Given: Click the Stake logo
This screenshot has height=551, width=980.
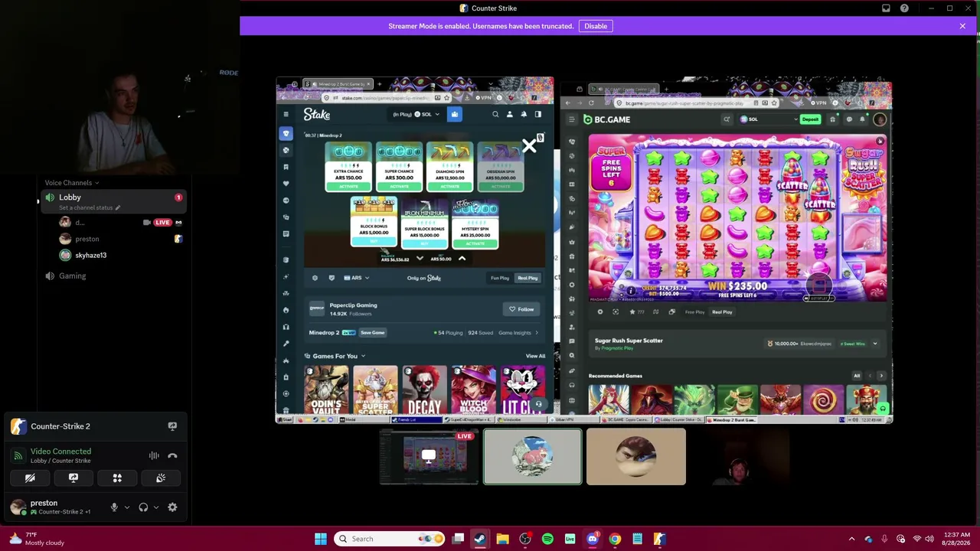Looking at the screenshot, I should pos(317,115).
